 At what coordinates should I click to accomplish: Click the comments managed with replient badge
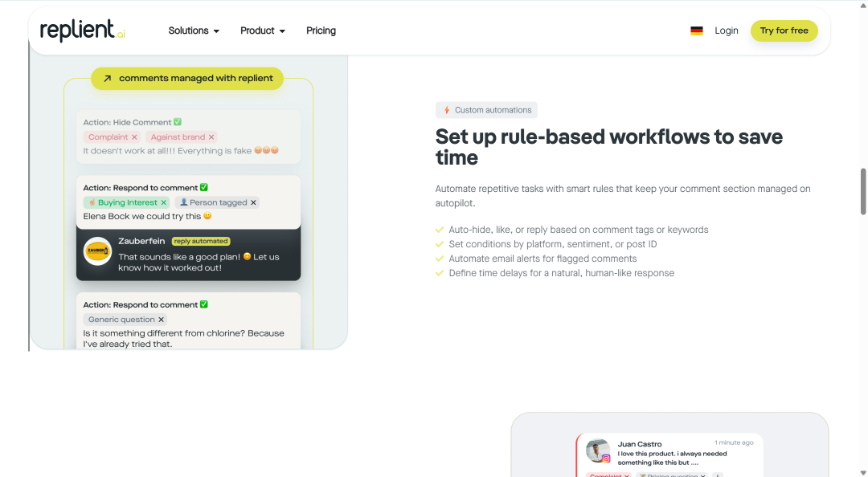(x=187, y=78)
